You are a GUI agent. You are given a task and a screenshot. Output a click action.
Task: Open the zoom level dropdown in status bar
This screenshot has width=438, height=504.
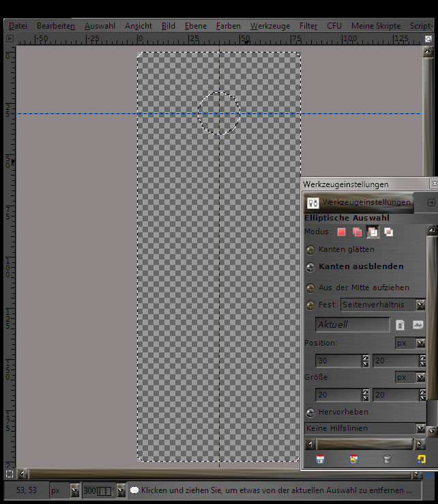point(121,490)
